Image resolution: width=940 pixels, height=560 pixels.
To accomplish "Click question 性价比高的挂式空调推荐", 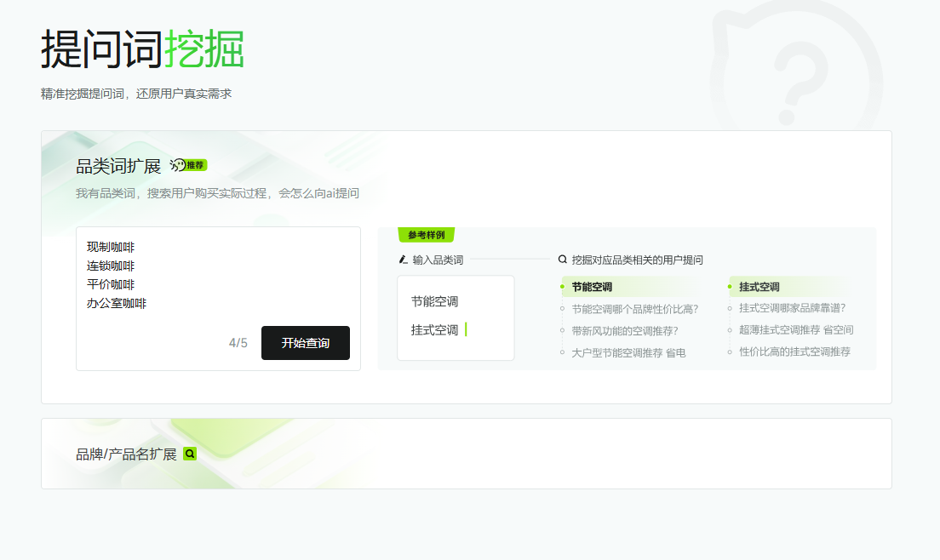I will (x=794, y=351).
